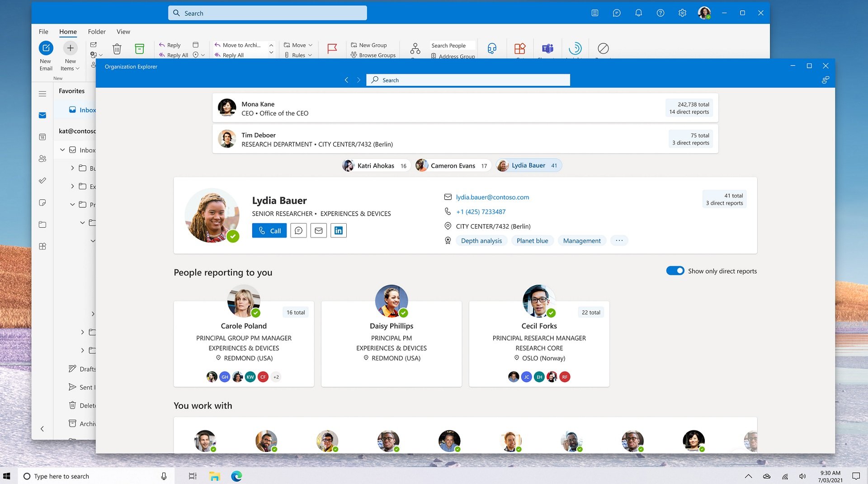Open Lydia Bauer's LinkedIn profile icon

[338, 230]
